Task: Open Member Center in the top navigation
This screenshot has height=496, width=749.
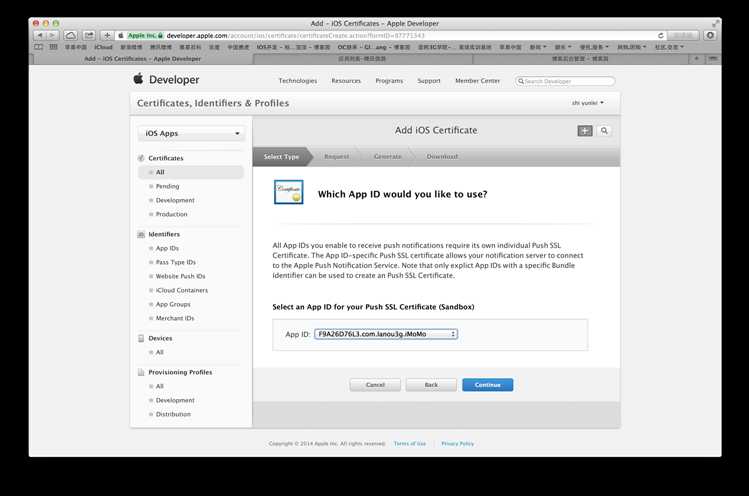Action: coord(478,81)
